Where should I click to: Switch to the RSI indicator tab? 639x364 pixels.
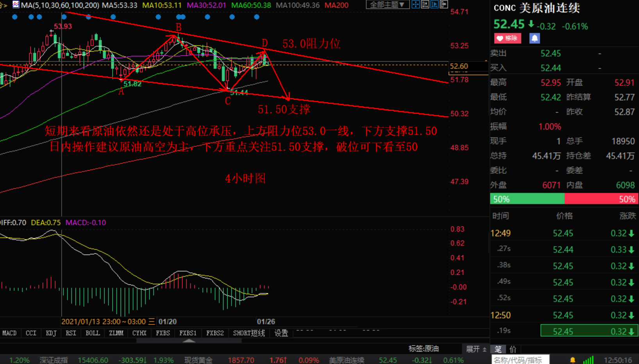click(x=71, y=333)
